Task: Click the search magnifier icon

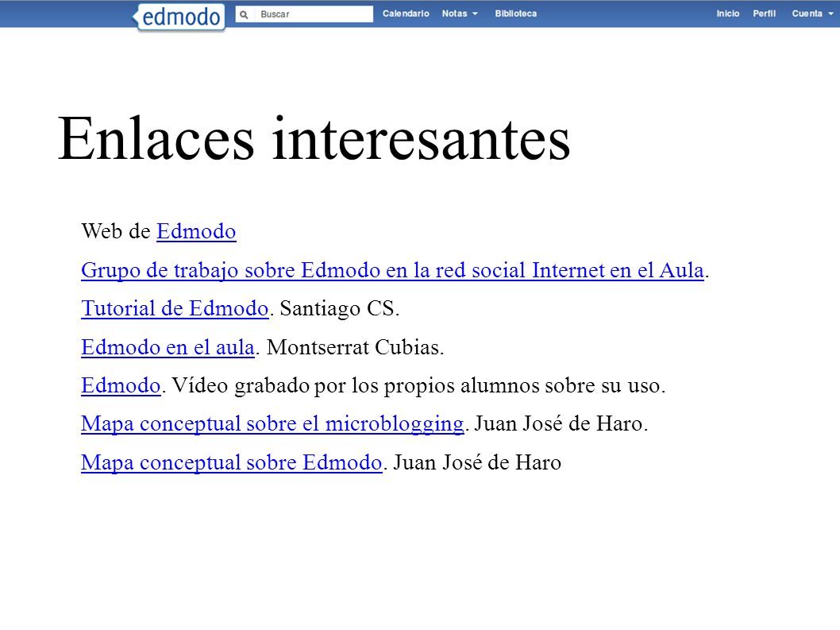Action: [244, 14]
